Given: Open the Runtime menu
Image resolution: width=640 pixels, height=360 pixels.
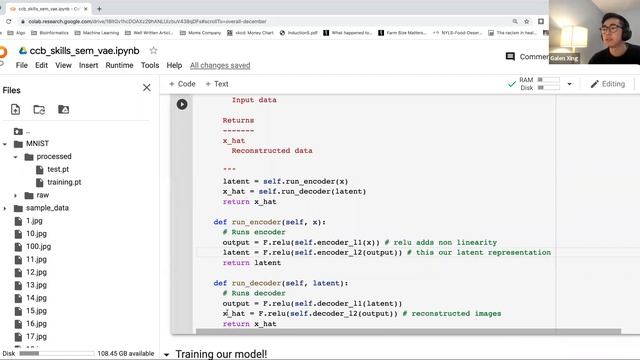Looking at the screenshot, I should (x=119, y=65).
